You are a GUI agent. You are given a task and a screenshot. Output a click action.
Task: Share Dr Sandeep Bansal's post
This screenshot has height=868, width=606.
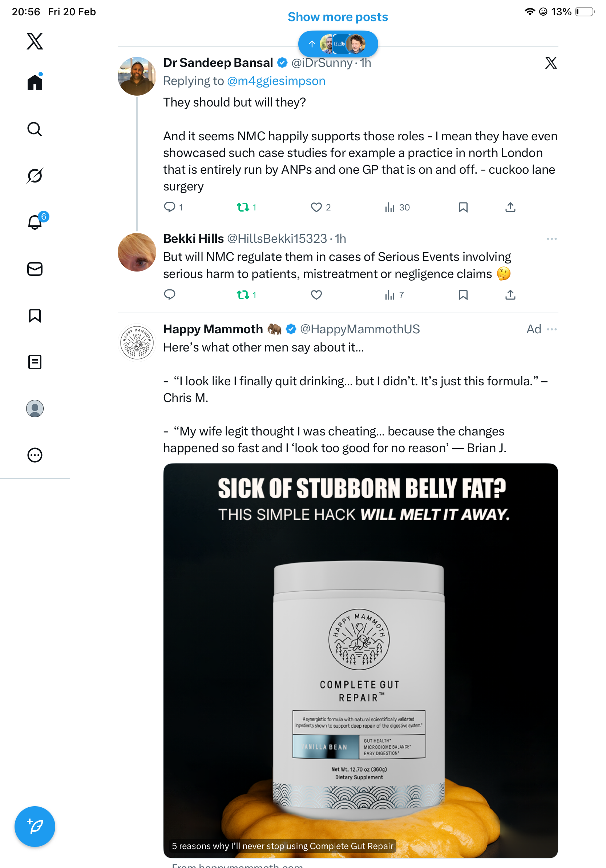pos(510,207)
